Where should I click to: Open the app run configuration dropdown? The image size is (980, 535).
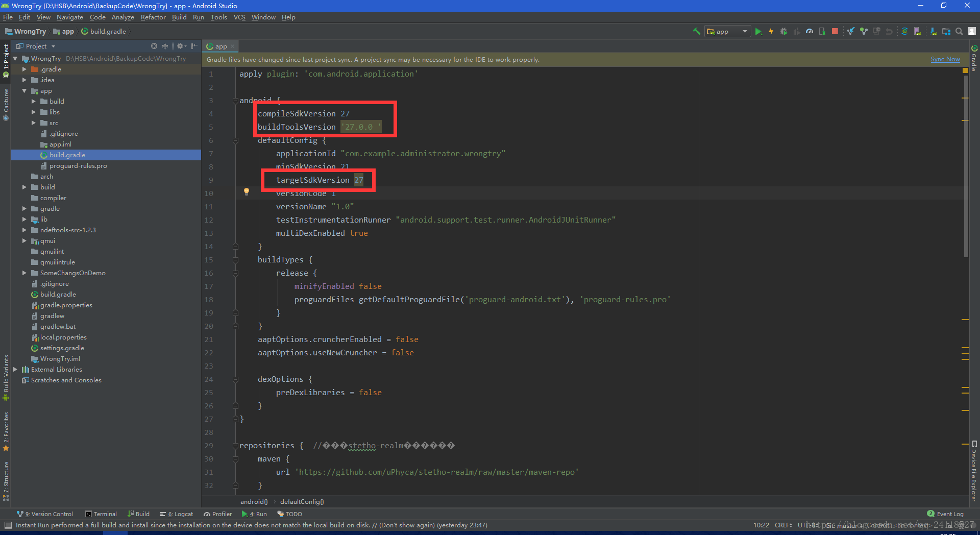[x=728, y=31]
